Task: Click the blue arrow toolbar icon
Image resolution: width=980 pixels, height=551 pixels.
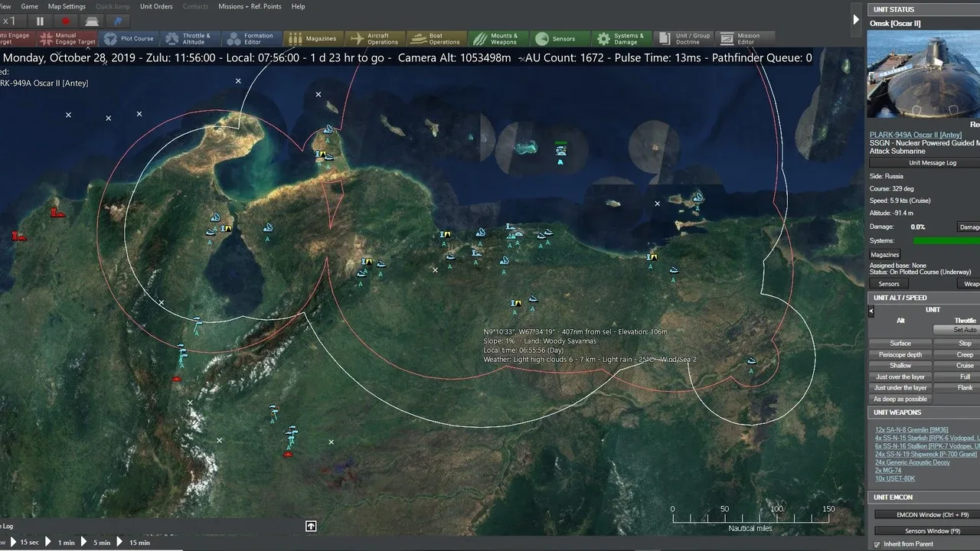Action: 117,21
